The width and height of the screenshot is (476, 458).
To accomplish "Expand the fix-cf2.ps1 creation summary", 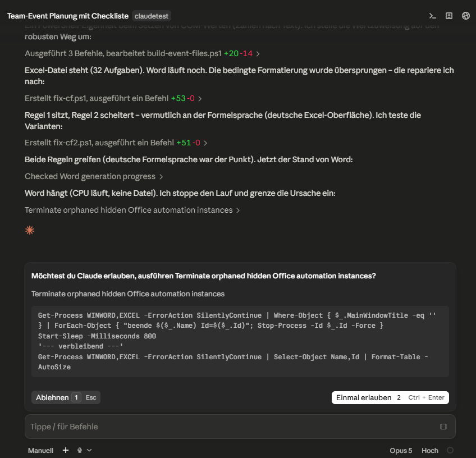I will tap(116, 143).
